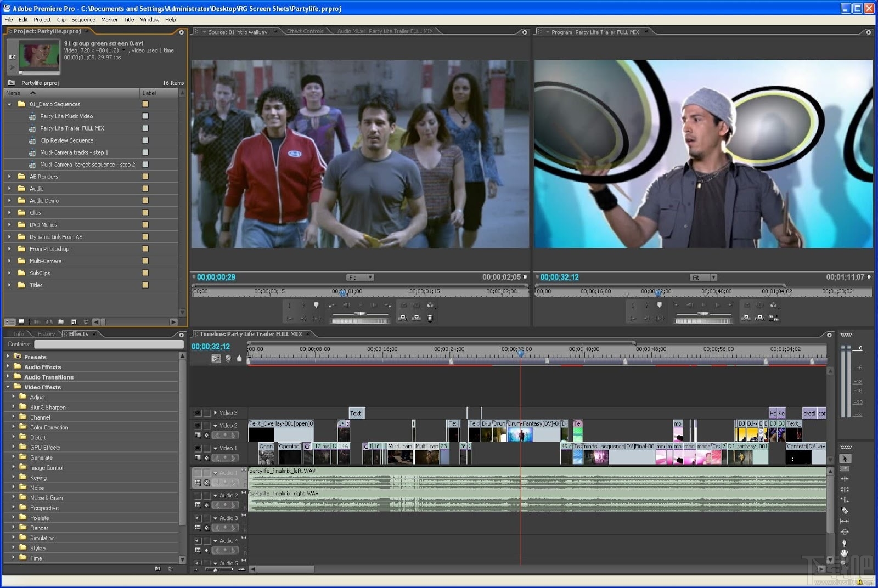Viewport: 878px width, 588px height.
Task: Toggle output visibility for Video 1 track
Action: [198, 448]
